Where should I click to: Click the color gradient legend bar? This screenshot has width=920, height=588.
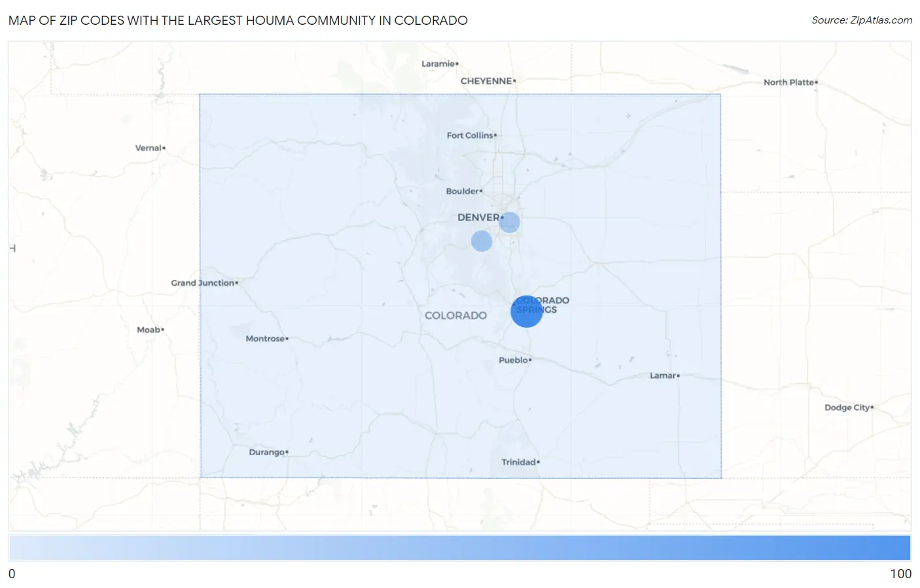click(459, 547)
